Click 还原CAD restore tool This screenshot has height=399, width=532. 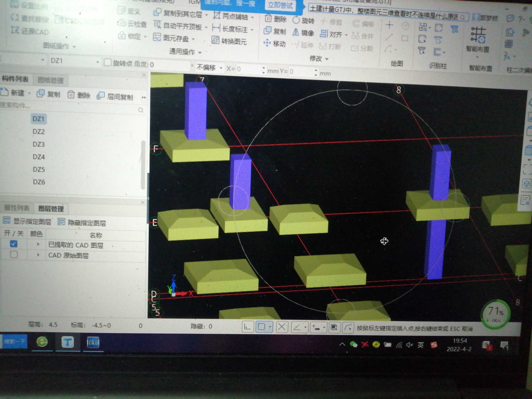pyautogui.click(x=29, y=31)
